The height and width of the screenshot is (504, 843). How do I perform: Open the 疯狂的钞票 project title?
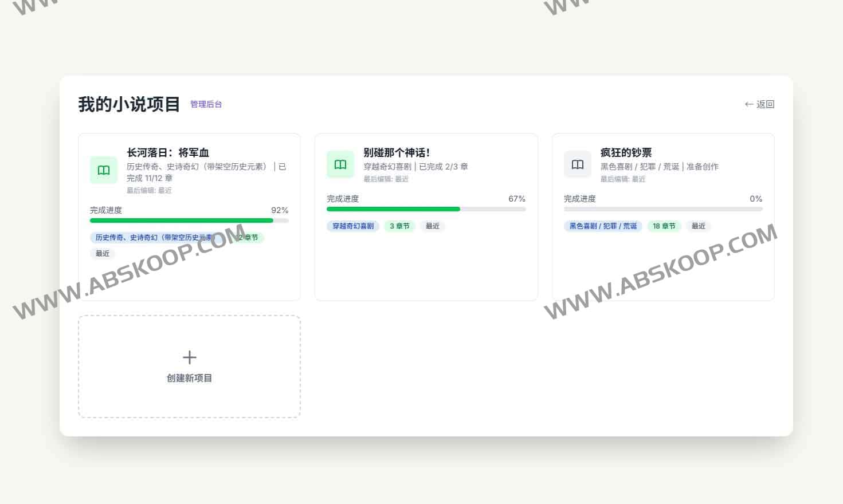[626, 152]
